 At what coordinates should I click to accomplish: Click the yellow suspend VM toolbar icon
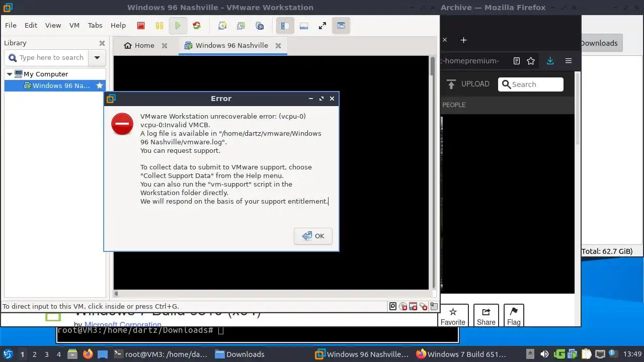coord(159,26)
